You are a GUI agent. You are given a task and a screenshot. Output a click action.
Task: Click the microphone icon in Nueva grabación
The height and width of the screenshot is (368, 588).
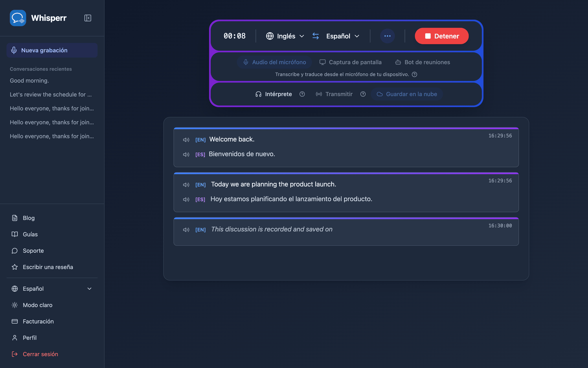tap(14, 50)
